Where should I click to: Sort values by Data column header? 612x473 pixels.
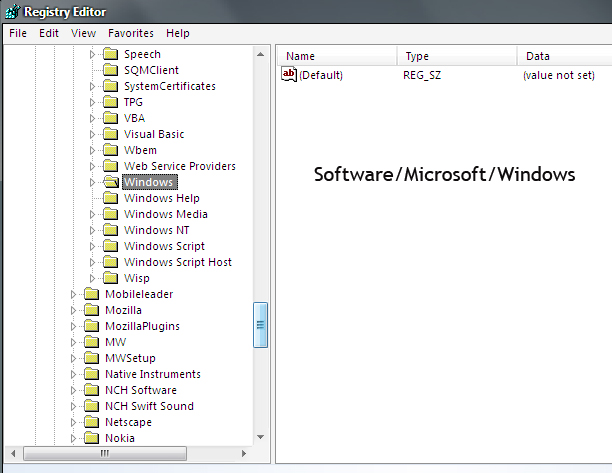[565, 56]
